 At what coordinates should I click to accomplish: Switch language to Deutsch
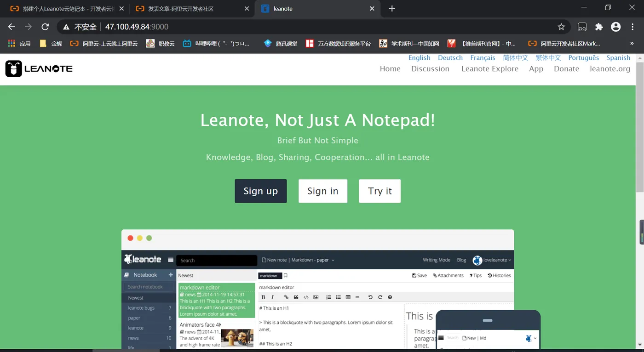(x=450, y=58)
